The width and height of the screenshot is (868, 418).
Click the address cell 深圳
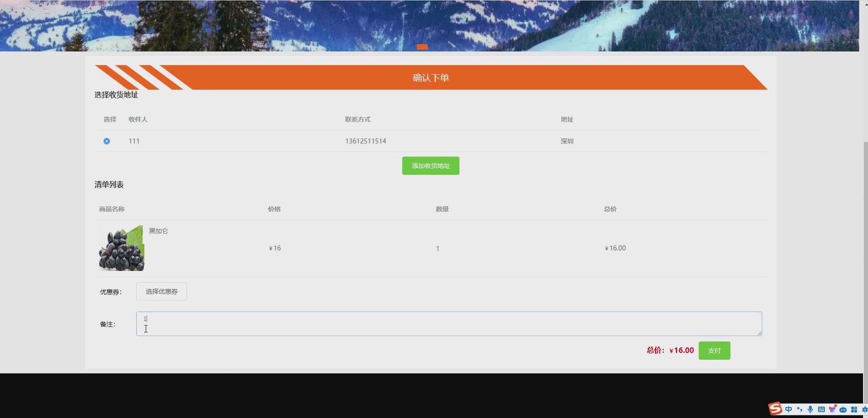(567, 141)
